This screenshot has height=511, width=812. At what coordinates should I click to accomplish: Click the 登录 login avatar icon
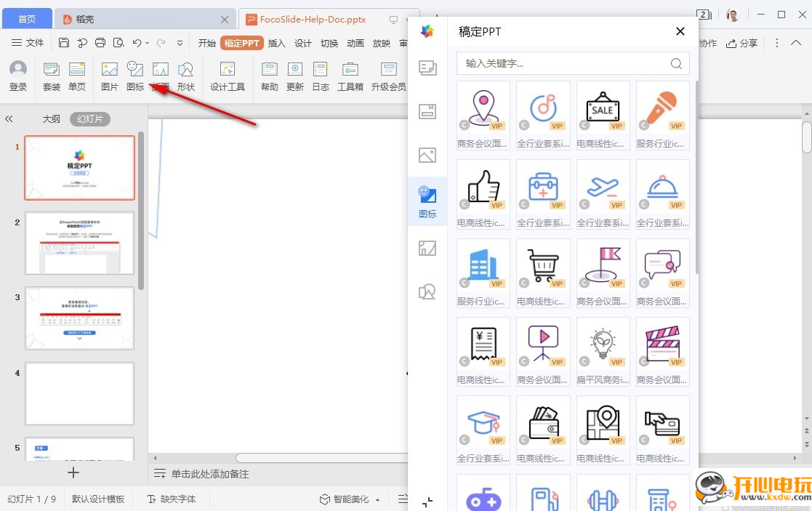[x=17, y=71]
